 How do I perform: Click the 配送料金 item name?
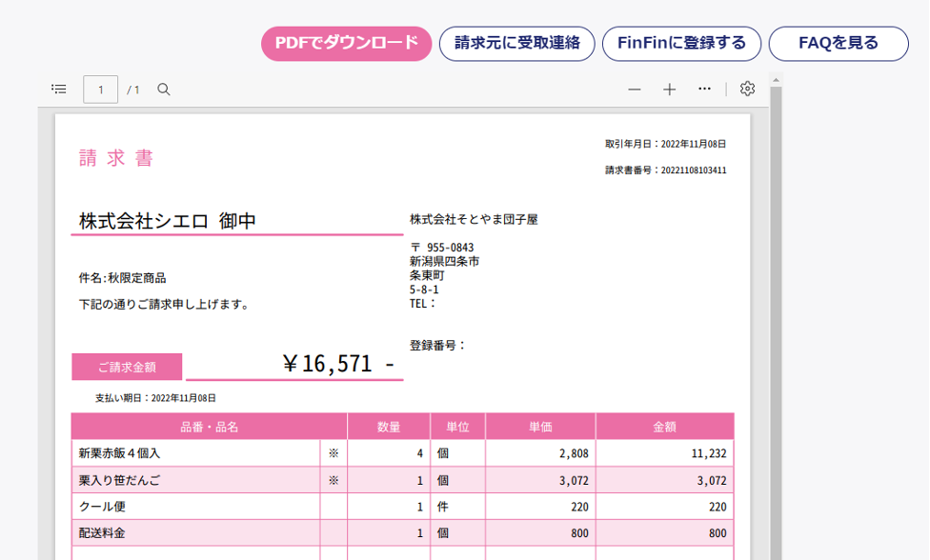(x=102, y=533)
